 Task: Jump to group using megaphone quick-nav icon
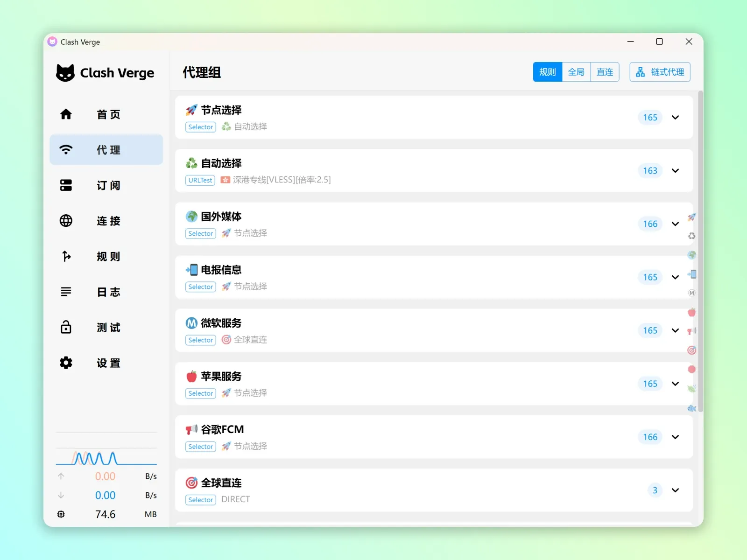tap(691, 331)
